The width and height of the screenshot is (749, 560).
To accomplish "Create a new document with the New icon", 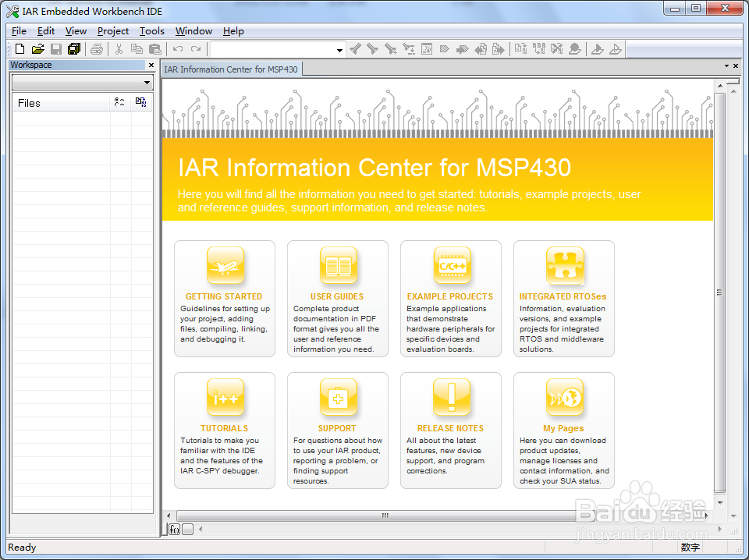I will click(x=20, y=48).
